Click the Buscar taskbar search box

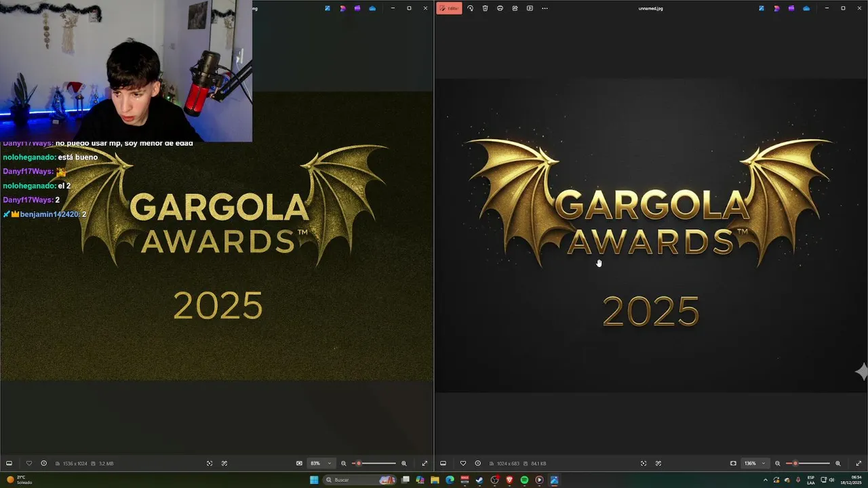coord(359,480)
